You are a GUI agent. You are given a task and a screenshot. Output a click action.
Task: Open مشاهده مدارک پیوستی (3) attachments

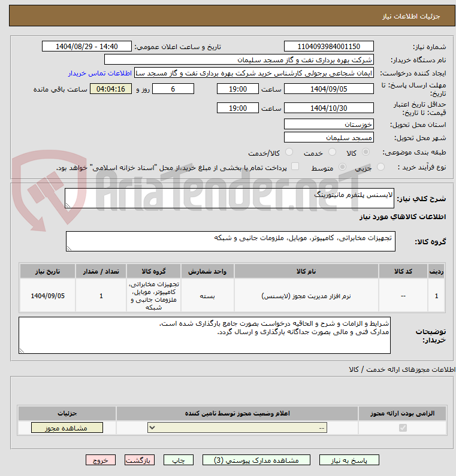(x=256, y=460)
